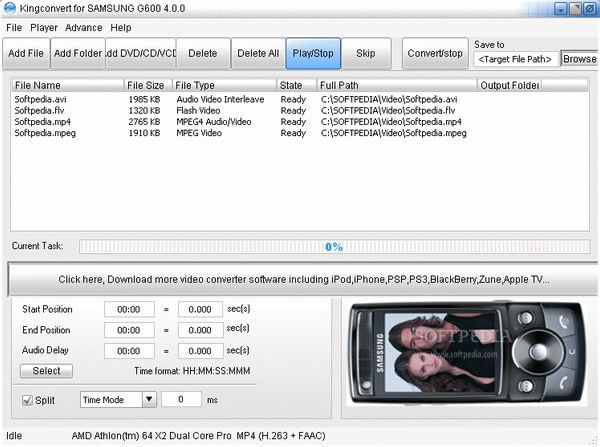Open the Help menu
The image size is (600, 447).
pyautogui.click(x=121, y=28)
